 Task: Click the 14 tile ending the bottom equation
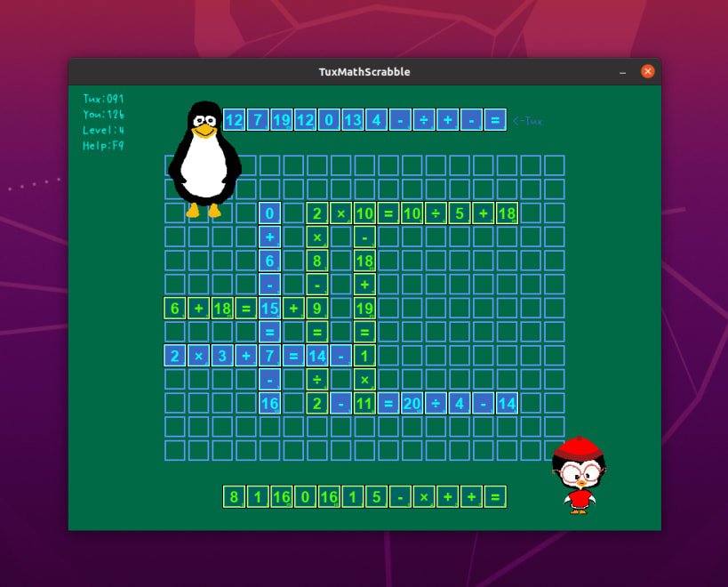[507, 403]
